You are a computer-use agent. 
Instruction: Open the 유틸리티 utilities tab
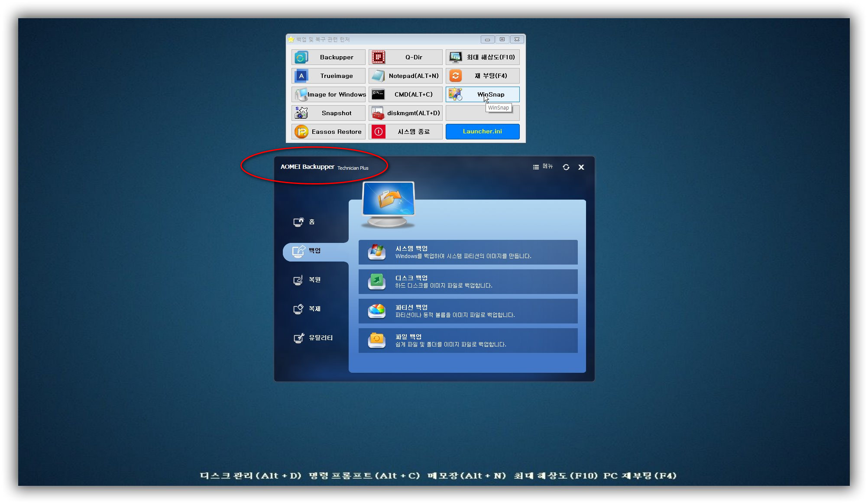(321, 338)
